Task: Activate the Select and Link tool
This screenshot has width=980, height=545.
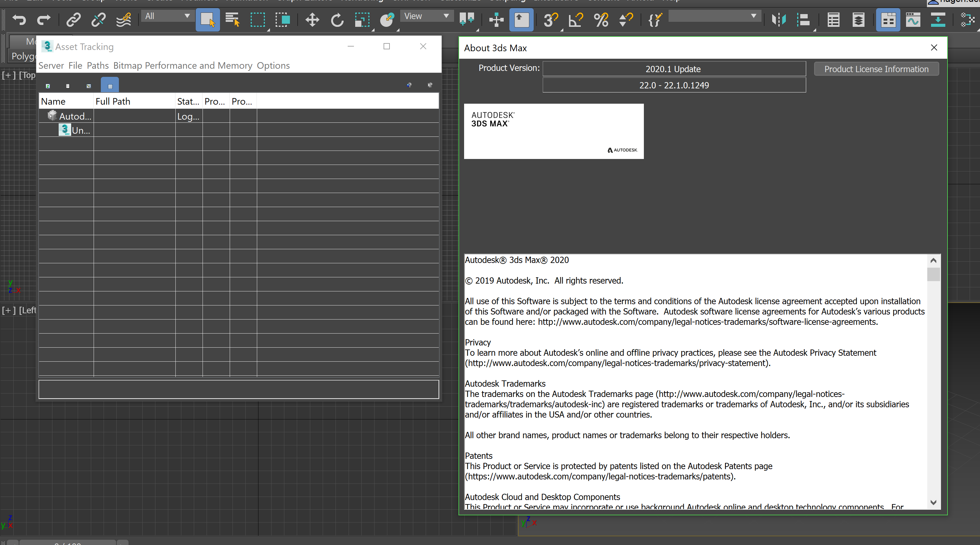Action: click(73, 20)
